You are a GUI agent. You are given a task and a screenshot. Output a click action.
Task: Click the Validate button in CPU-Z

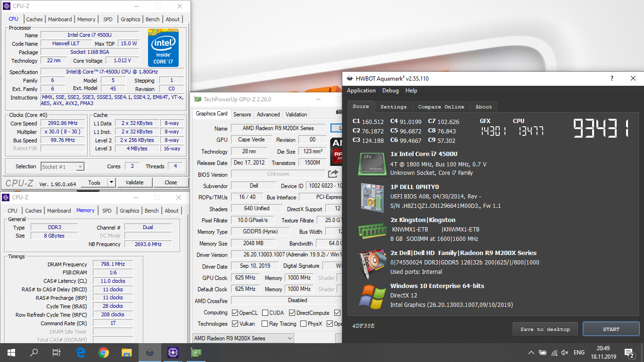point(134,182)
